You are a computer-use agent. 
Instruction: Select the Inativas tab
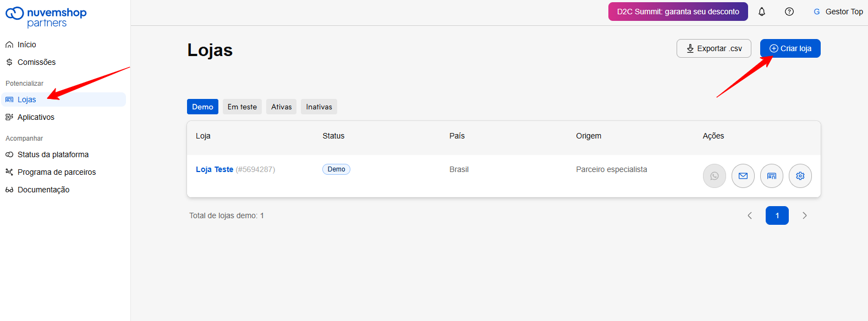319,107
